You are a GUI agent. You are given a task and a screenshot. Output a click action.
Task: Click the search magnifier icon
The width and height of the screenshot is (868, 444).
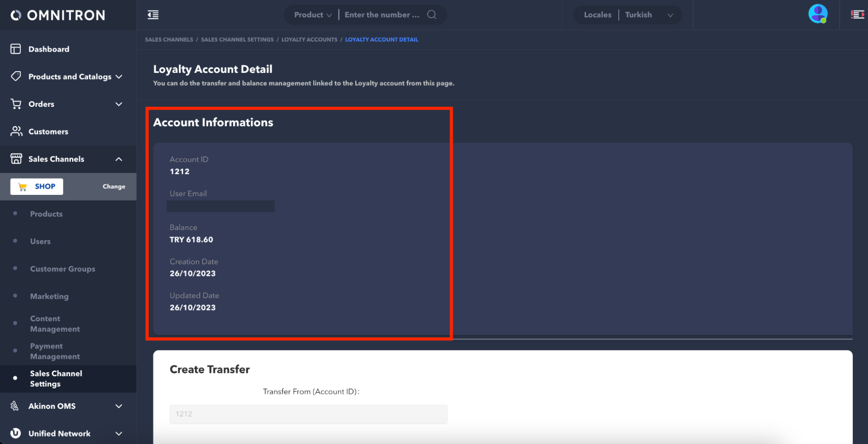pyautogui.click(x=431, y=15)
